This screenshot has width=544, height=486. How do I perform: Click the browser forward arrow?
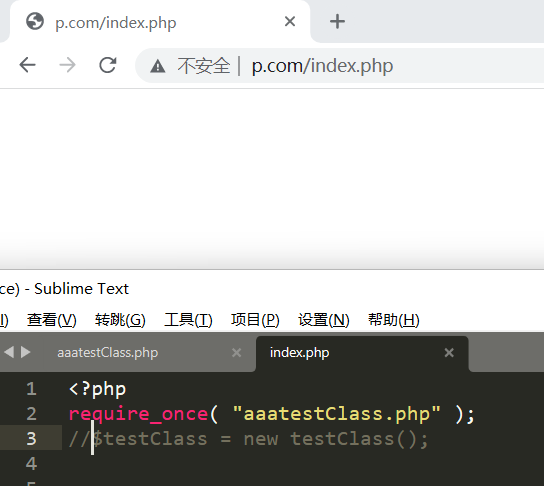coord(67,65)
